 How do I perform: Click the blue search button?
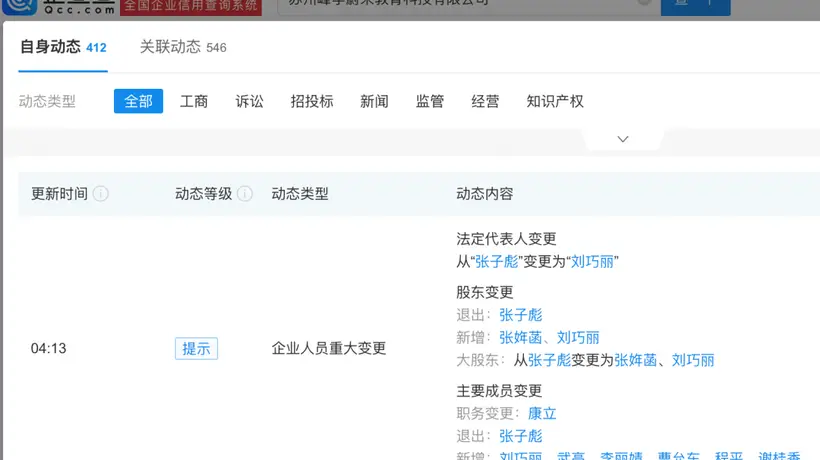pos(696,6)
